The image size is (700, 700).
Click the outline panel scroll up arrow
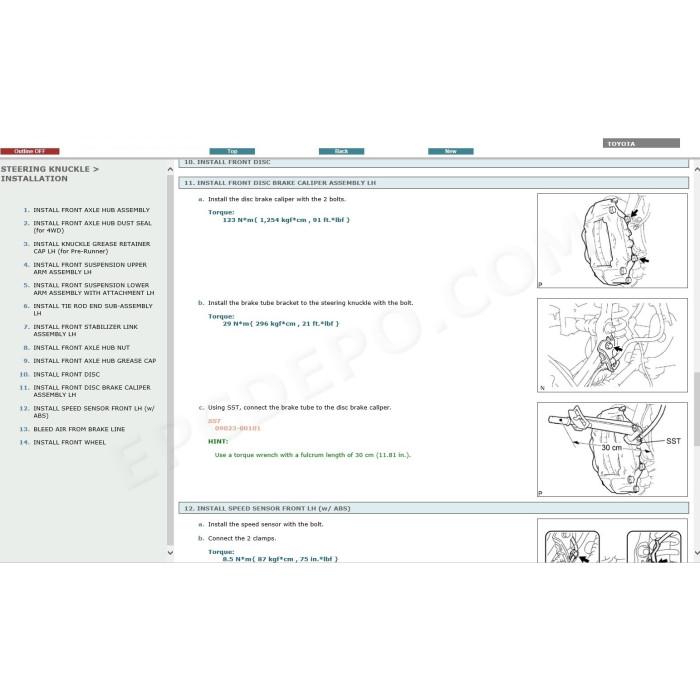170,170
